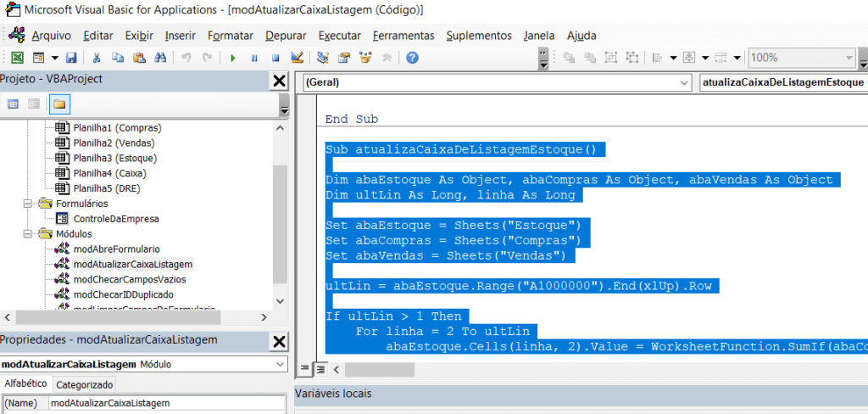The width and height of the screenshot is (868, 414).
Task: Click the (Name) property value field
Action: pyautogui.click(x=167, y=403)
